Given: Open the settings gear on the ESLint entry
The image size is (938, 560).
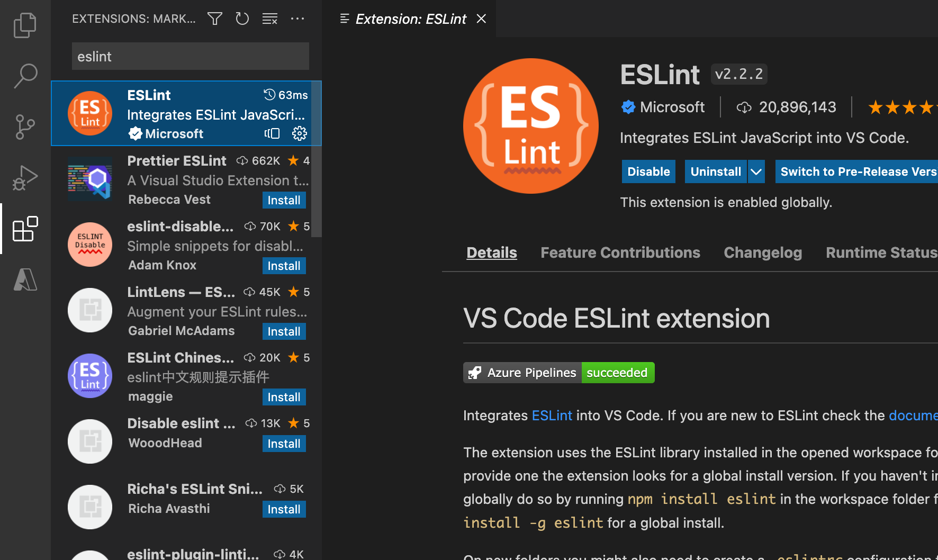Looking at the screenshot, I should [x=299, y=133].
